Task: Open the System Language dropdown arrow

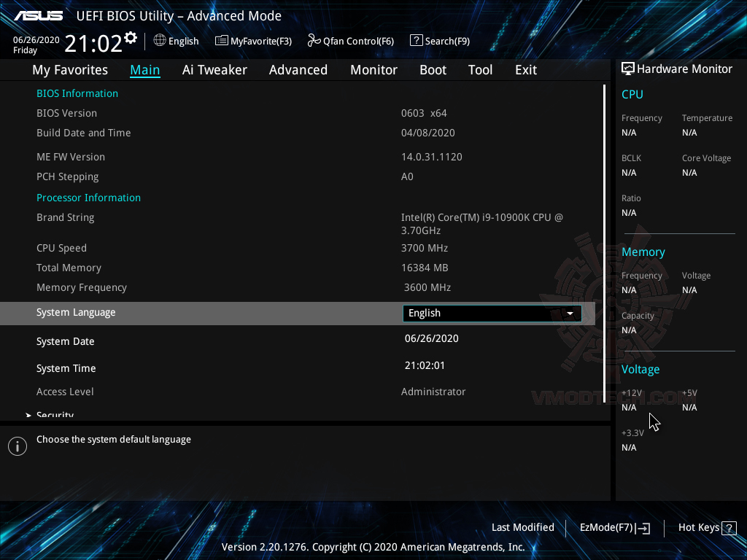Action: pyautogui.click(x=570, y=314)
